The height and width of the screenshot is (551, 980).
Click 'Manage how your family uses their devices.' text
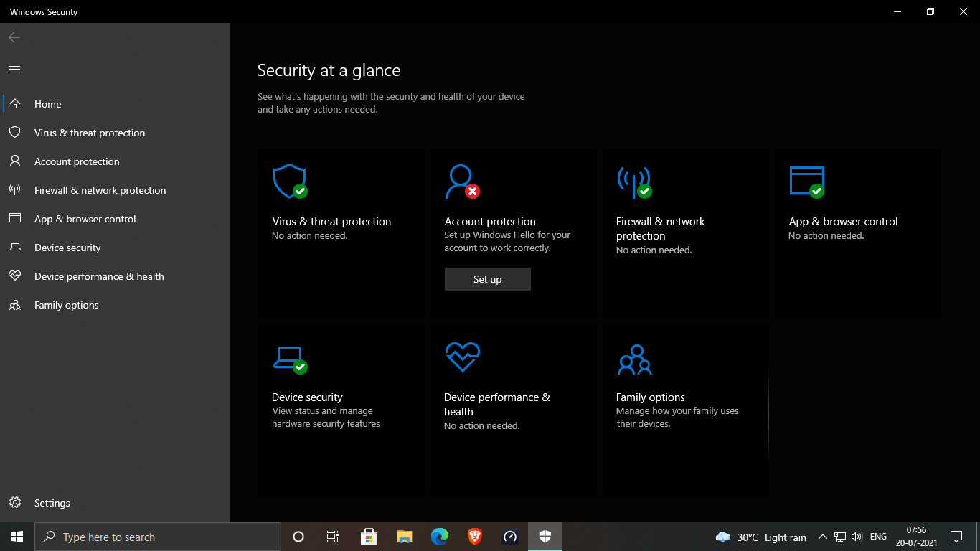677,418
